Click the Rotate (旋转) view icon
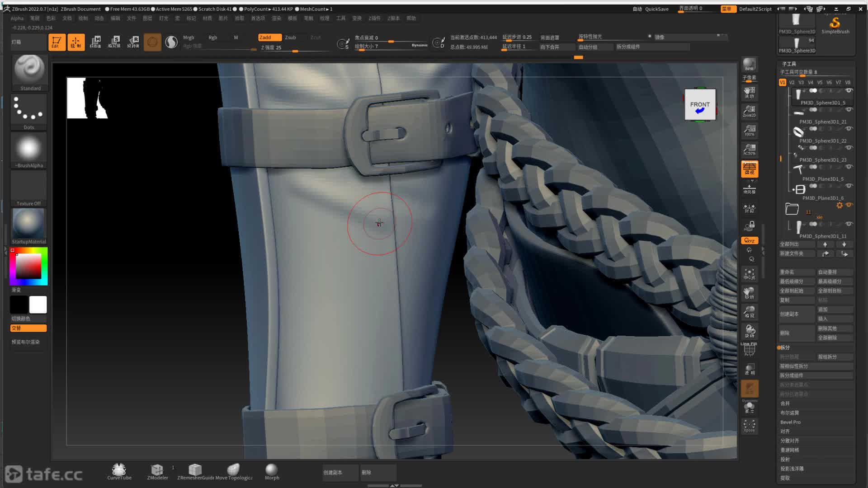The image size is (868, 488). coord(750,331)
